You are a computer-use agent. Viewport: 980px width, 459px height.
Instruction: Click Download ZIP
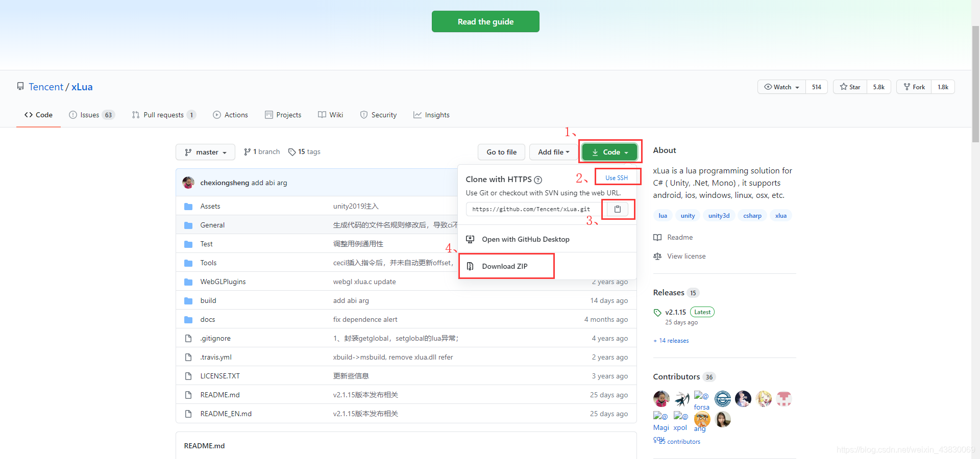(x=504, y=266)
